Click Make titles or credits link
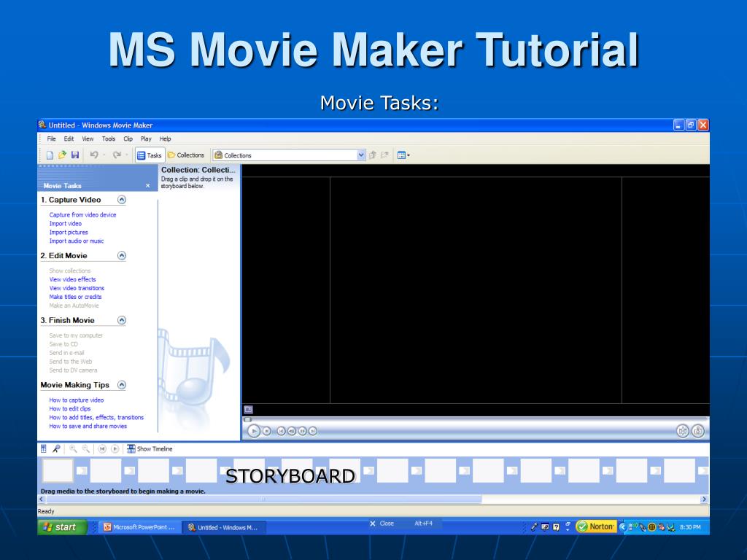This screenshot has height=560, width=747. [75, 297]
